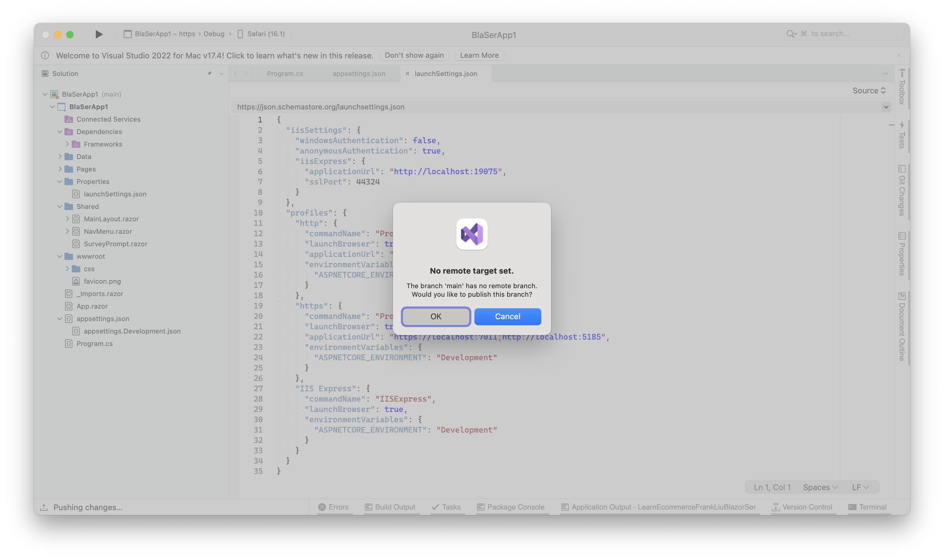This screenshot has width=944, height=560.
Task: Switch to the Program.cs tab
Action: tap(285, 73)
